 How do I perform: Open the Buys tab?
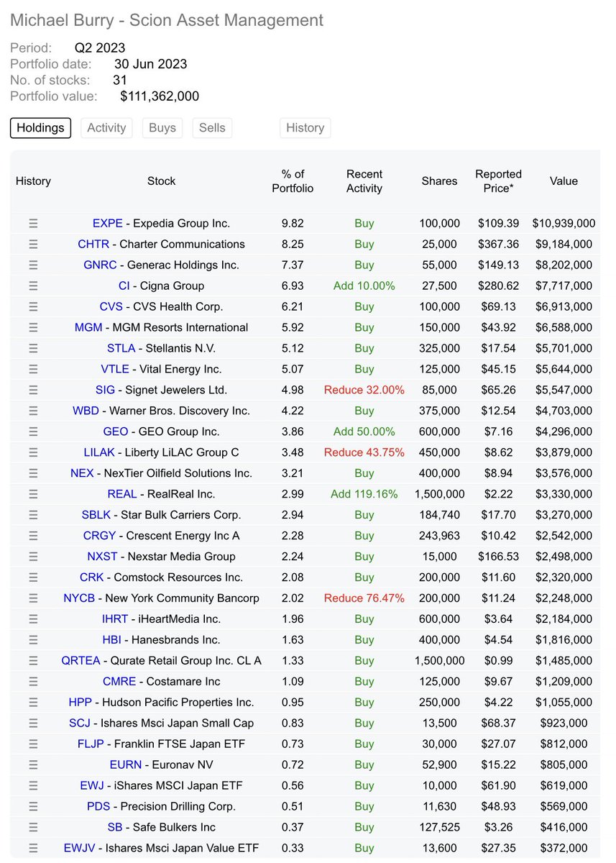pos(162,127)
